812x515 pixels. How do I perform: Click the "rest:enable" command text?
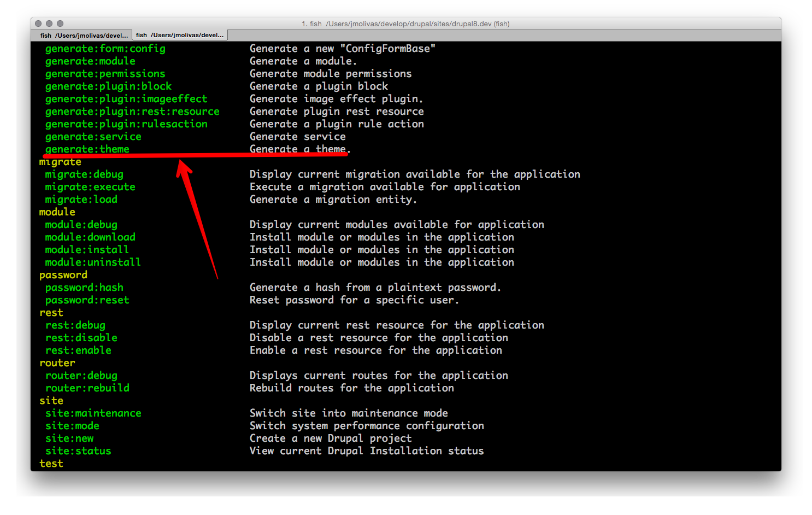[x=78, y=350]
